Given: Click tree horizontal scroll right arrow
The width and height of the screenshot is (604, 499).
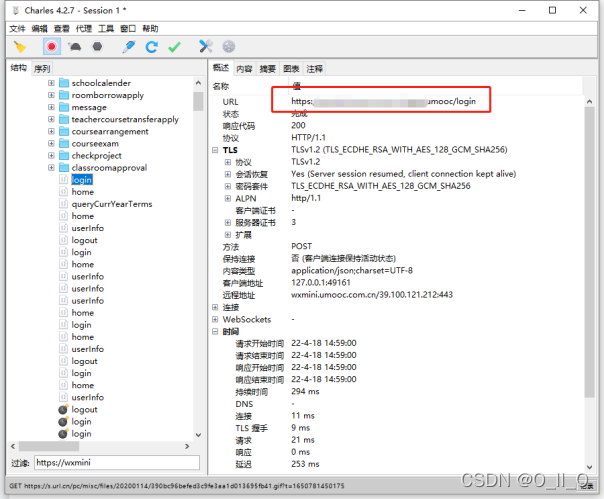Looking at the screenshot, I should 187,446.
